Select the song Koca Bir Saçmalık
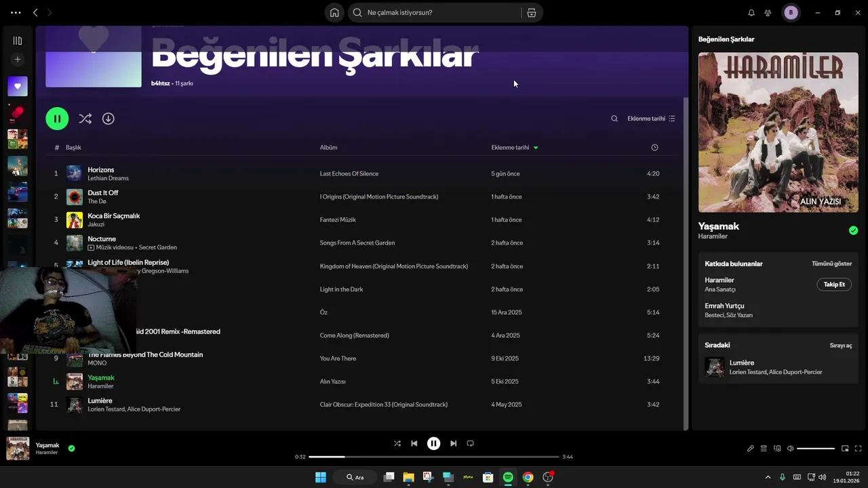The height and width of the screenshot is (488, 868). (114, 216)
